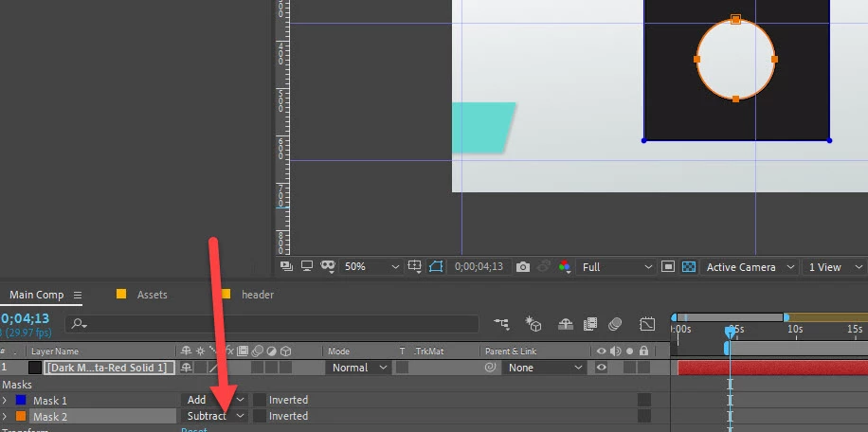Switch to the header tab
Viewport: 868px width, 432px height.
click(x=258, y=295)
